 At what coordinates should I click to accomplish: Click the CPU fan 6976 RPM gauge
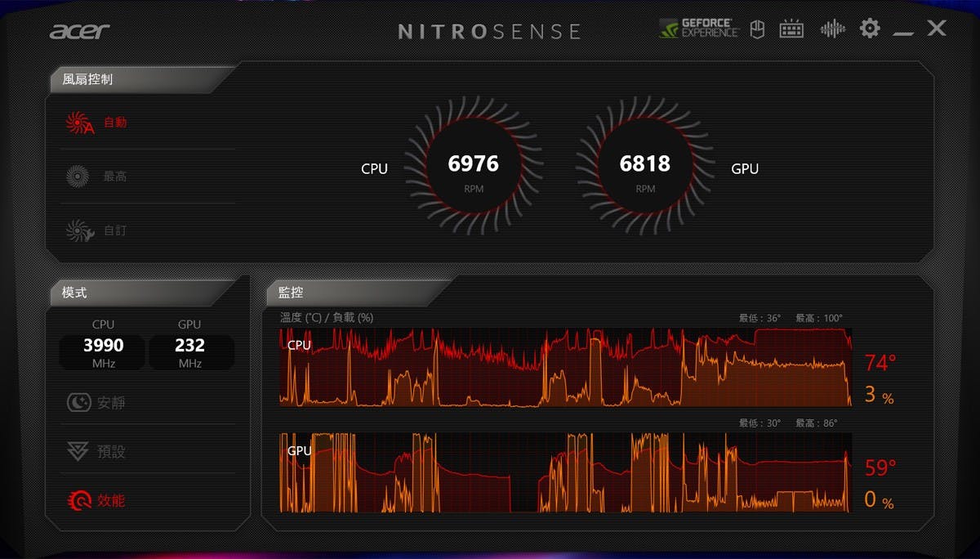[x=473, y=168]
